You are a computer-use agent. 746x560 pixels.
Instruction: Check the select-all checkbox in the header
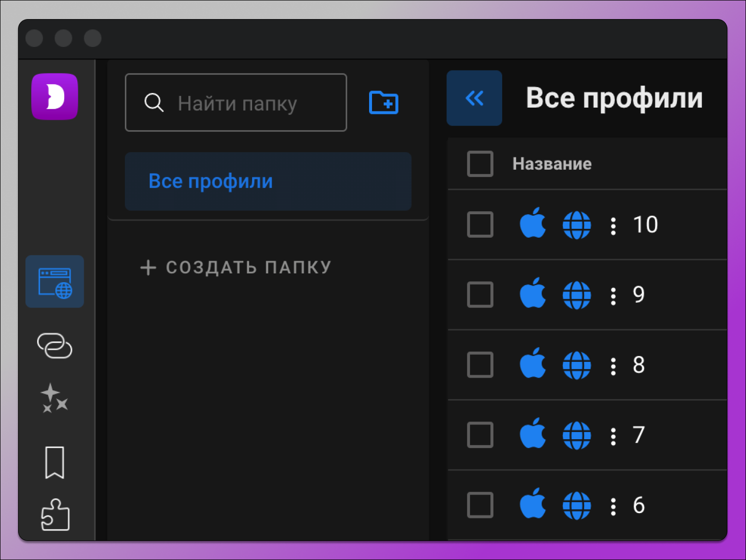click(480, 164)
